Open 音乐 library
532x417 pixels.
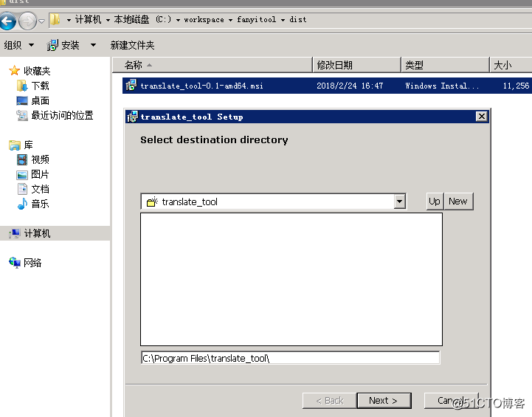pos(40,204)
